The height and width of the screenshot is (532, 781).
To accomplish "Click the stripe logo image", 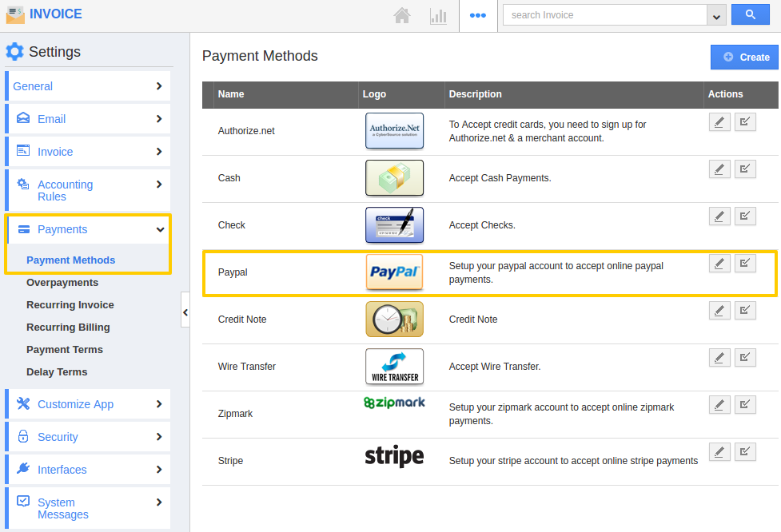I will coord(394,456).
